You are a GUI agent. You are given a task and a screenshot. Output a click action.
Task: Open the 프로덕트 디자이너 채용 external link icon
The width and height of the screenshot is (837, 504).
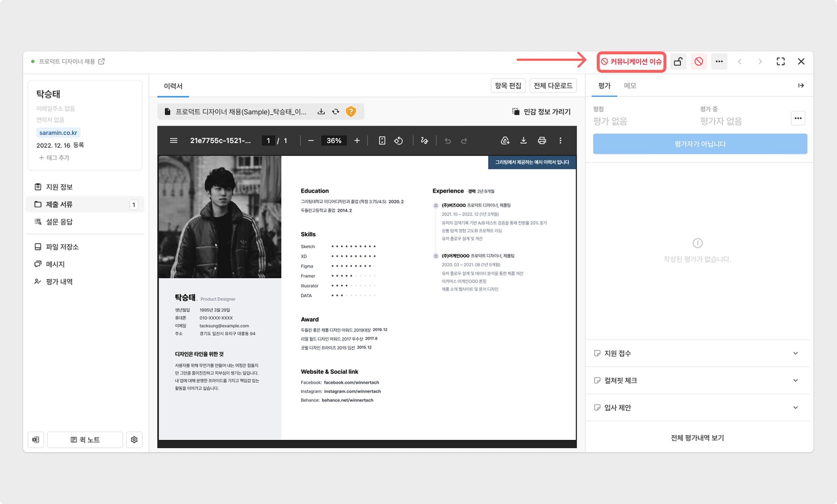(101, 62)
